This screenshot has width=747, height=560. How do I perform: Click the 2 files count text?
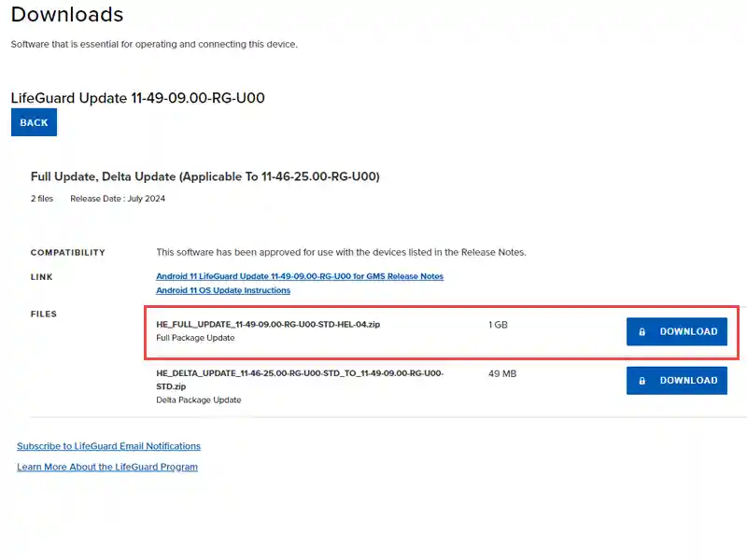point(42,199)
